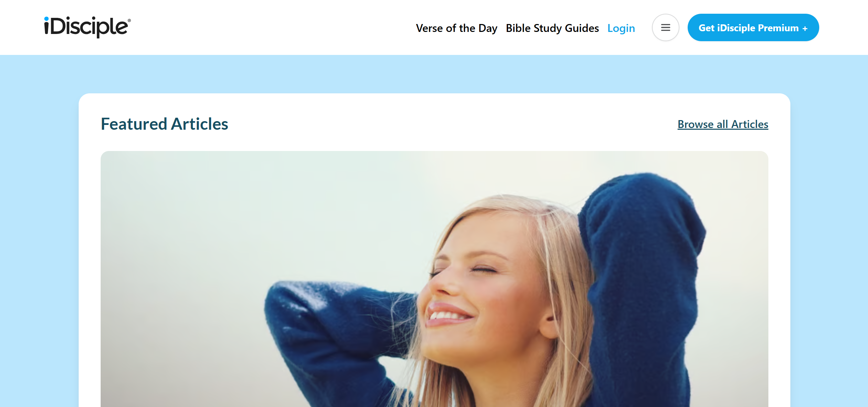This screenshot has width=868, height=407.
Task: Click the registered trademark symbol beside logo
Action: pos(129,21)
